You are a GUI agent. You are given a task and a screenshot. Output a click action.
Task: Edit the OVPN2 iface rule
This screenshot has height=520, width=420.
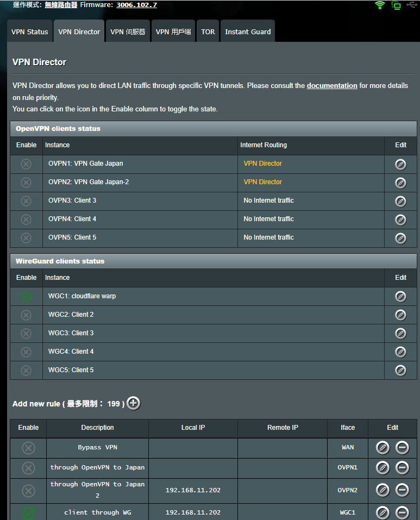point(383,490)
